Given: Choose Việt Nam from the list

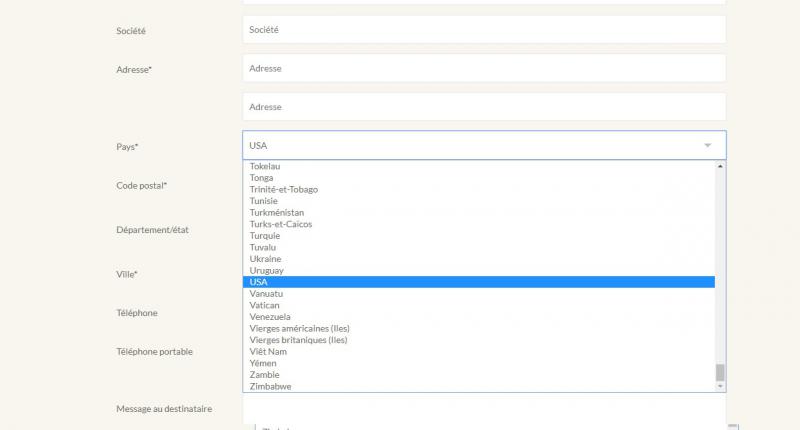Looking at the screenshot, I should click(269, 352).
